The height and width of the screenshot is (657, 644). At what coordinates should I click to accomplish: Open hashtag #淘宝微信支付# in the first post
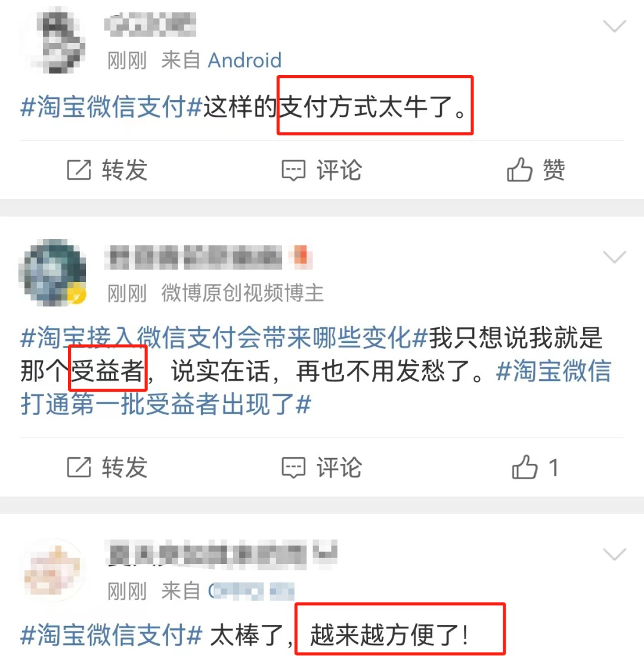[x=112, y=107]
